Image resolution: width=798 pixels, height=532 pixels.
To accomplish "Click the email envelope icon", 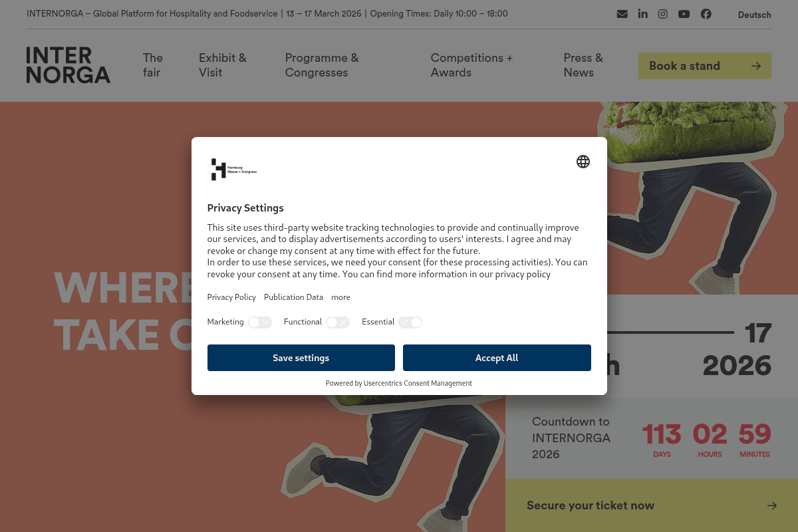I will [x=622, y=14].
